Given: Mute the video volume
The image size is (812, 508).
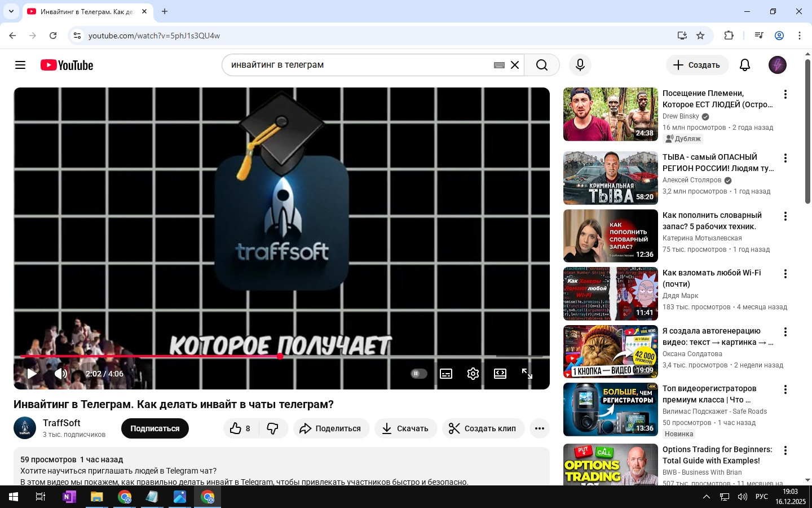Looking at the screenshot, I should (61, 374).
